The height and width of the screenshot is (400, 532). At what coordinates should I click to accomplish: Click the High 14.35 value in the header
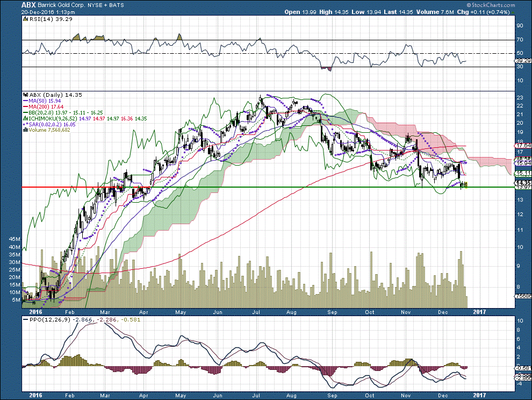[334, 12]
